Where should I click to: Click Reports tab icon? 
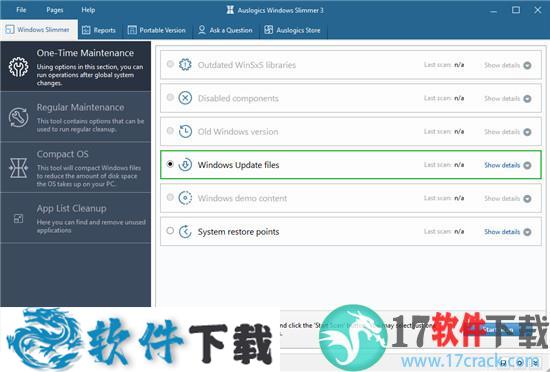[86, 30]
